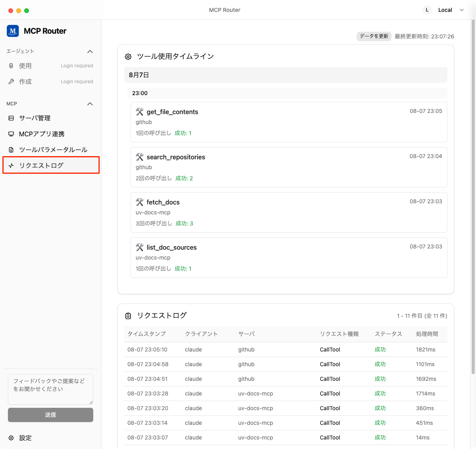The width and height of the screenshot is (476, 449).
Task: Open the Local workspace dropdown arrow
Action: click(x=462, y=10)
